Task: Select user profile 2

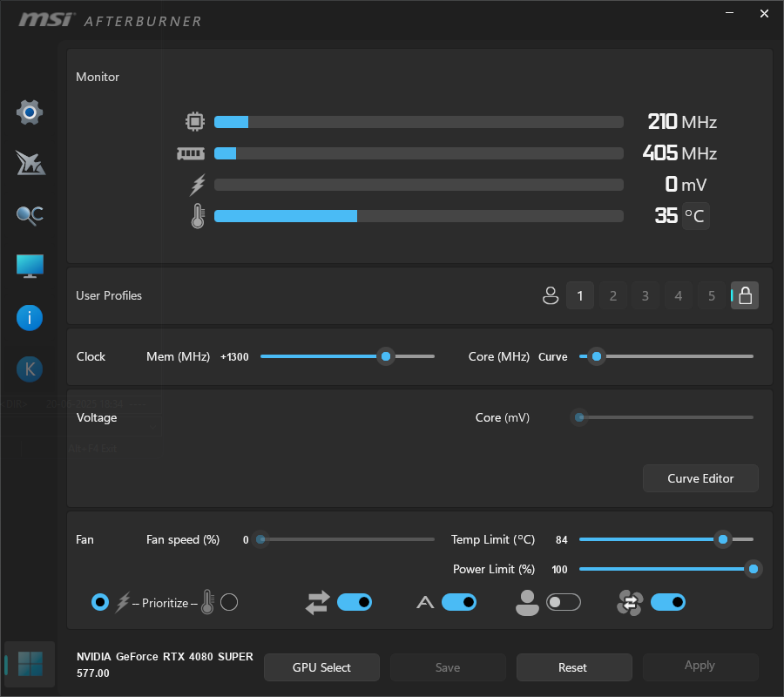Action: click(613, 295)
